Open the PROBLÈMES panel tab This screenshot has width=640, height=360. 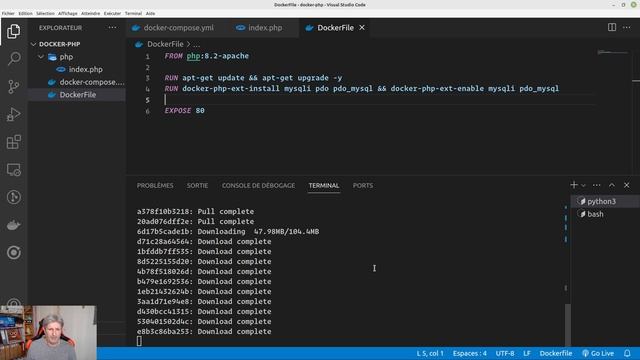(155, 185)
